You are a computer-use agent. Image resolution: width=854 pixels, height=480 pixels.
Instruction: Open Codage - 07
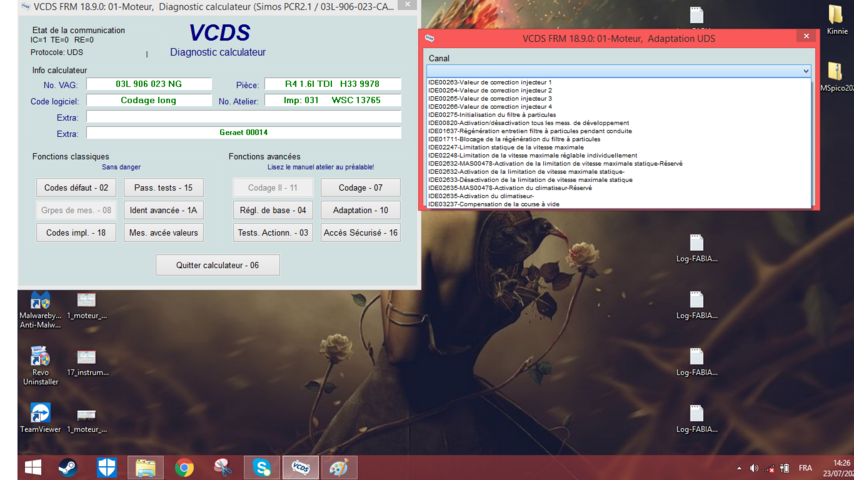[361, 187]
